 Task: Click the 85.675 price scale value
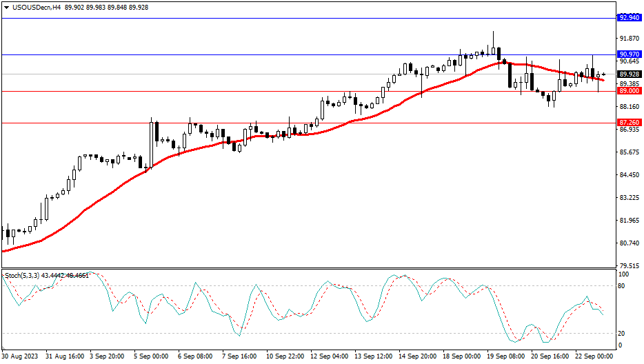628,152
